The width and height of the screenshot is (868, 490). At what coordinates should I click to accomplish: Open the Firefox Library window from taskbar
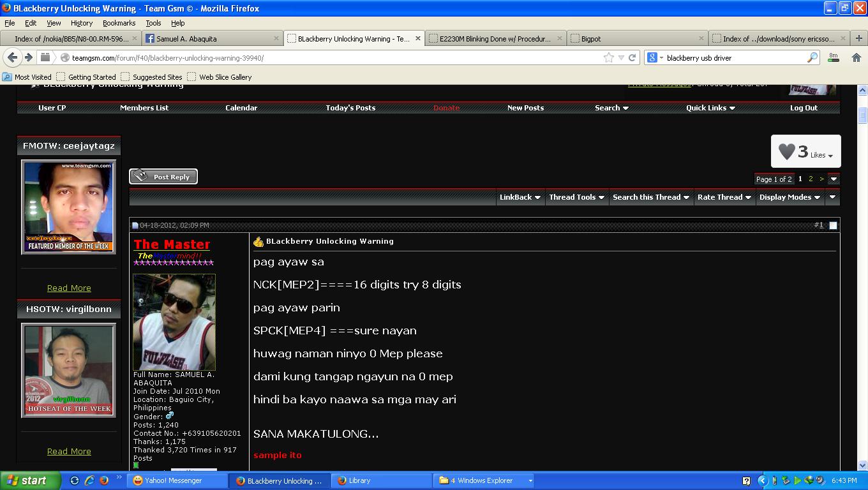tap(382, 480)
